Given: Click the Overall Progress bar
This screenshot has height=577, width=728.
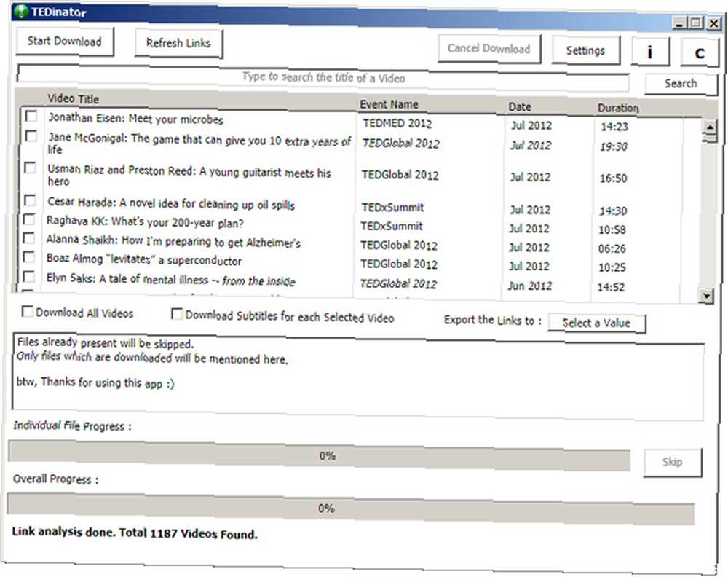Looking at the screenshot, I should (351, 509).
